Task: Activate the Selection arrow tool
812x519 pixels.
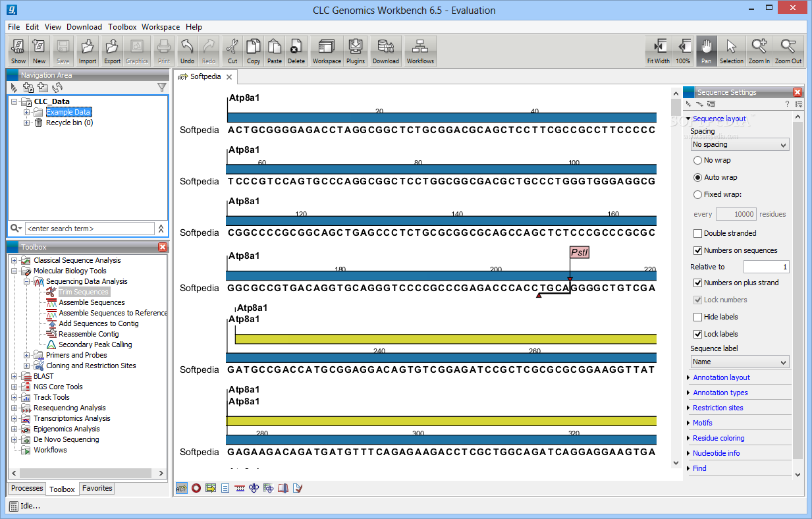Action: coord(732,51)
